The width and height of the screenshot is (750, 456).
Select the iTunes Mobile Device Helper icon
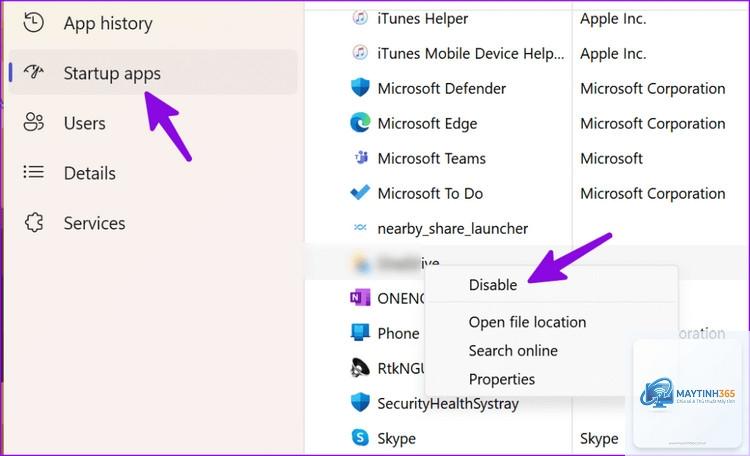tap(360, 52)
